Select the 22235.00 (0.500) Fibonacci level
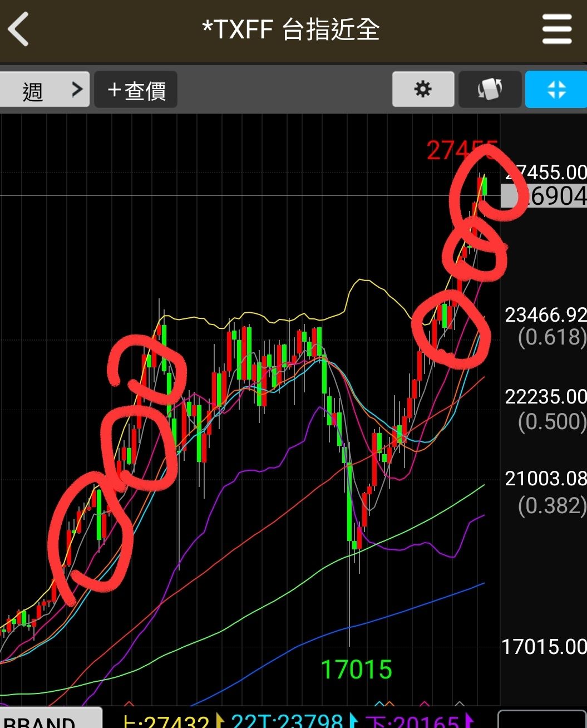This screenshot has width=587, height=728. 545,409
